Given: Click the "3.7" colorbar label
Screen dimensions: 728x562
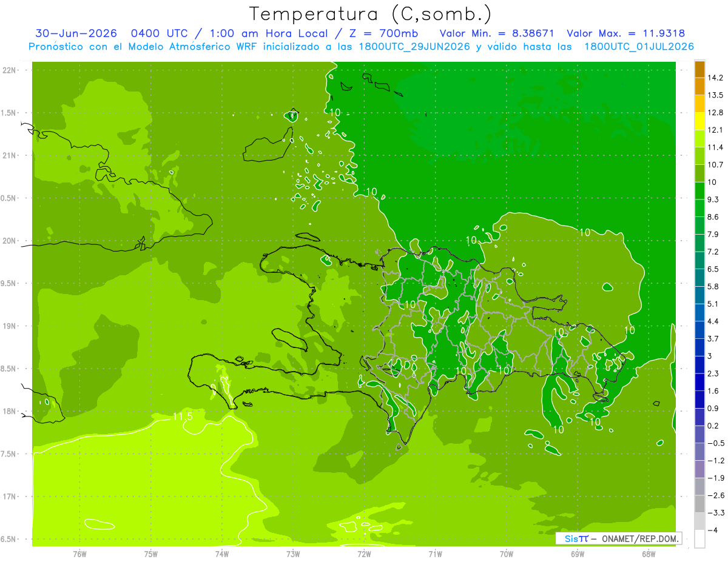Looking at the screenshot, I should point(713,339).
